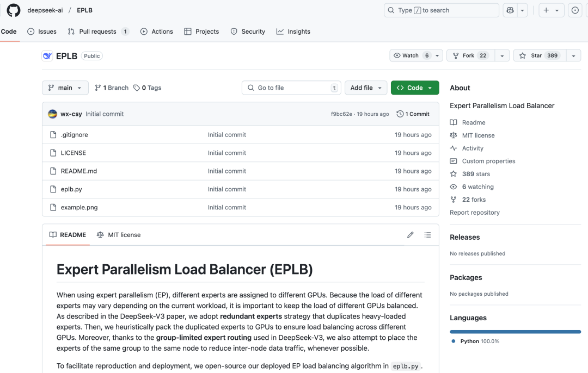
Task: Open the Pull requests tab
Action: (98, 32)
